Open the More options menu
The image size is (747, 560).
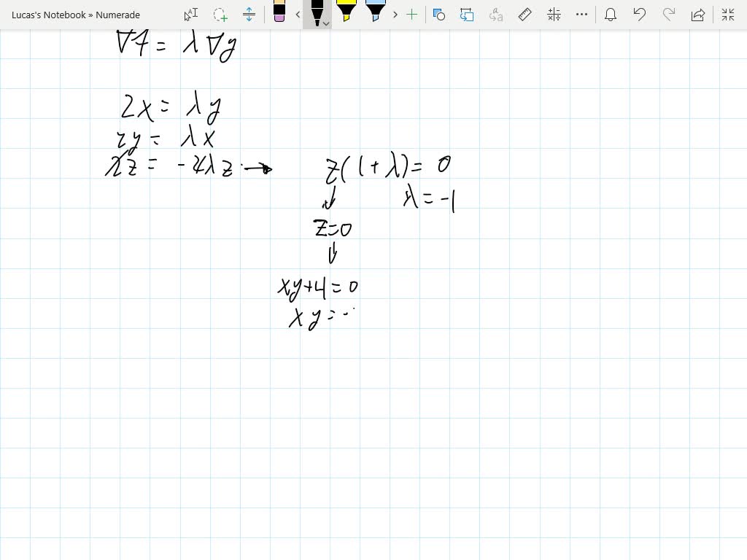pos(581,15)
